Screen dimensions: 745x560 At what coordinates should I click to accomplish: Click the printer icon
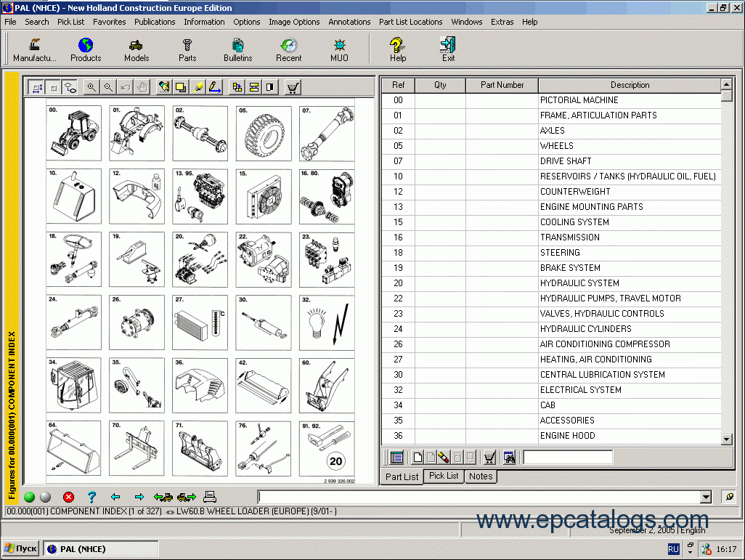click(x=210, y=497)
